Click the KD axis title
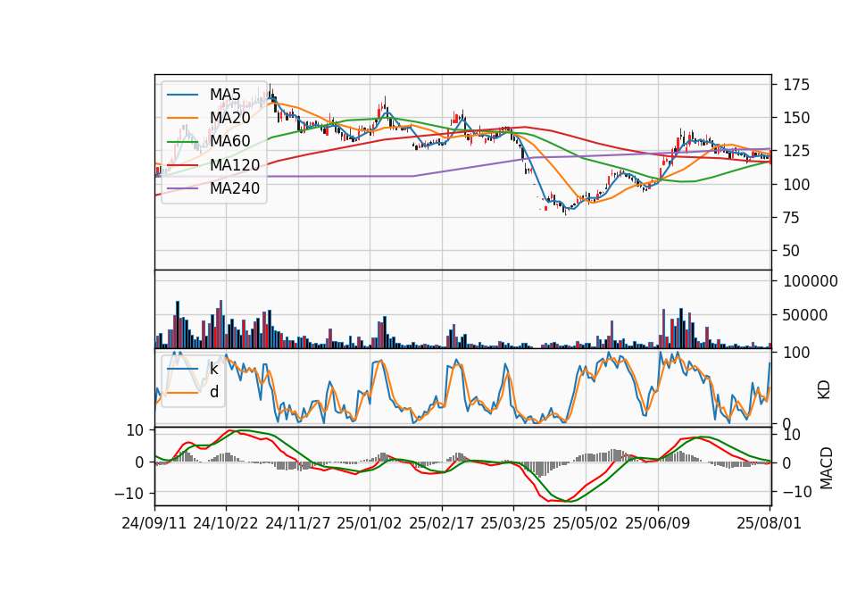The image size is (857, 616). (x=824, y=390)
